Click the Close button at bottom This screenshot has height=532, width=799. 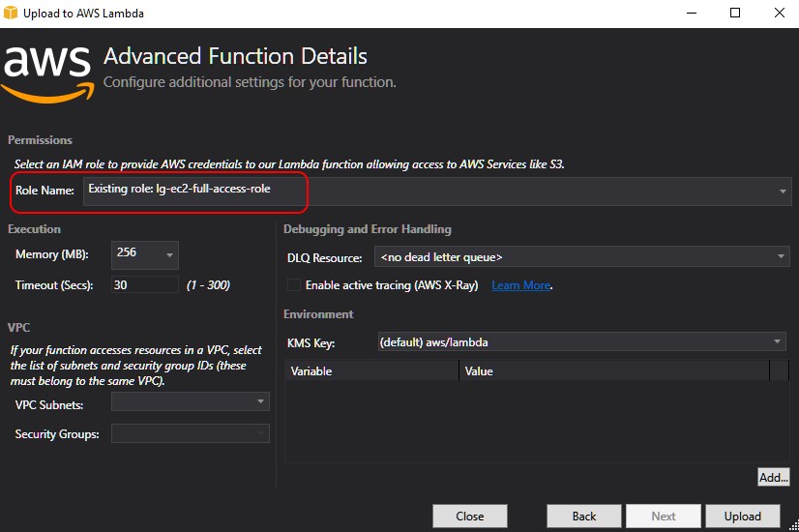point(469,516)
